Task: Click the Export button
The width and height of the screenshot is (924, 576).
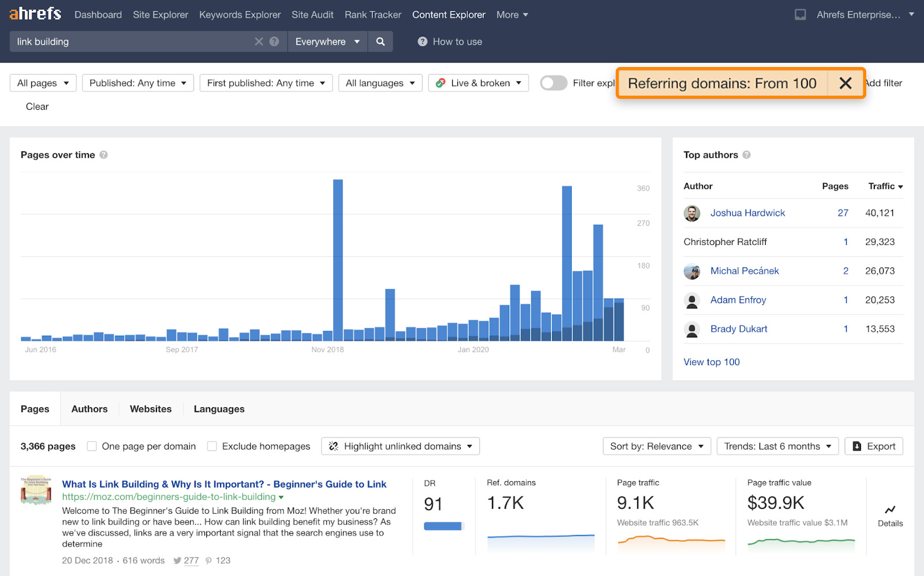Action: (x=873, y=446)
